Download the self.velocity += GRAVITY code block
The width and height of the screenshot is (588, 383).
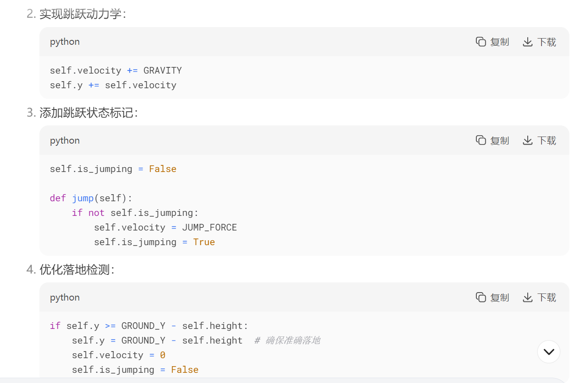click(539, 42)
